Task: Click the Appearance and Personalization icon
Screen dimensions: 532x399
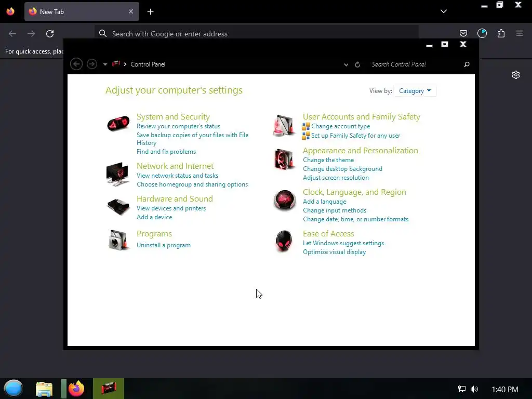Action: (x=284, y=159)
